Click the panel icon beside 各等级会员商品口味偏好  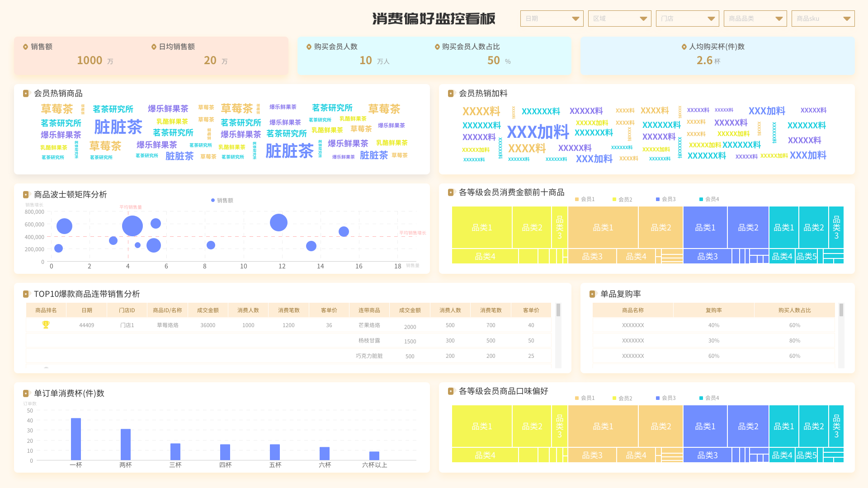[451, 391]
